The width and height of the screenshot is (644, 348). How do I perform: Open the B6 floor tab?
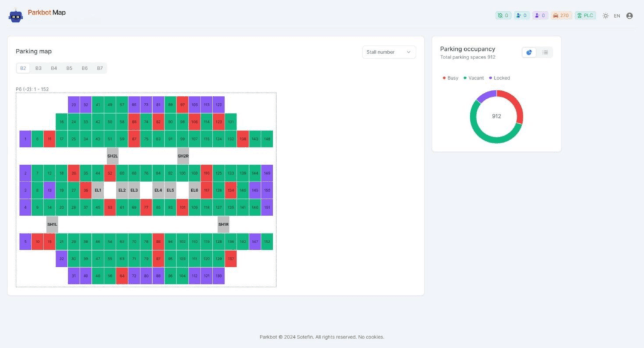[x=85, y=68]
